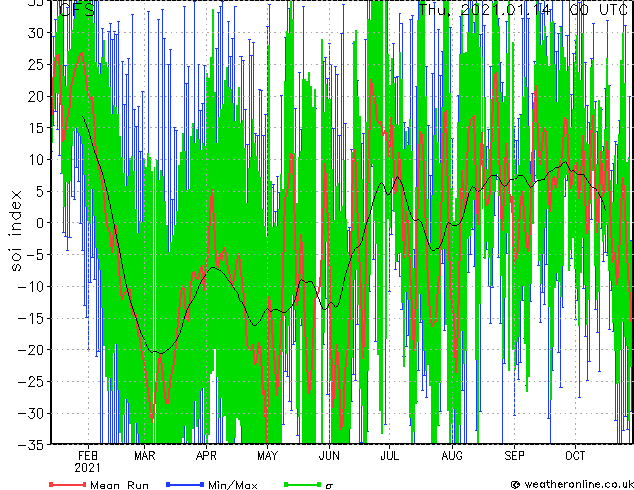Click the 'FEB' x-axis month label
Viewport: 634px width, 490px height.
tap(88, 456)
